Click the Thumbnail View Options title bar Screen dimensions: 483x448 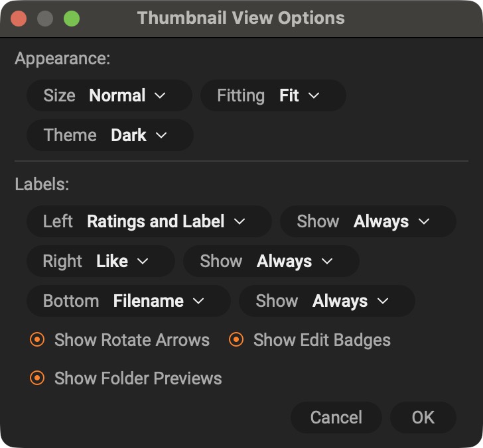[241, 18]
